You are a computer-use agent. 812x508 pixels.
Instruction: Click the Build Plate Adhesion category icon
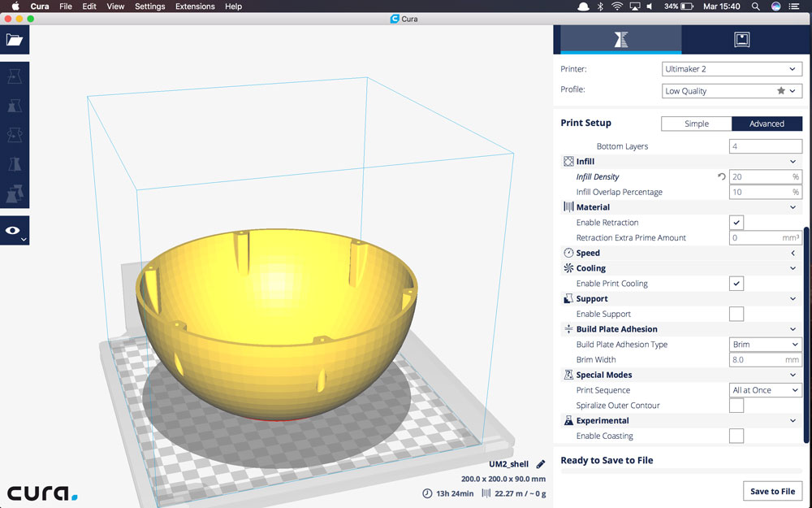pos(568,329)
